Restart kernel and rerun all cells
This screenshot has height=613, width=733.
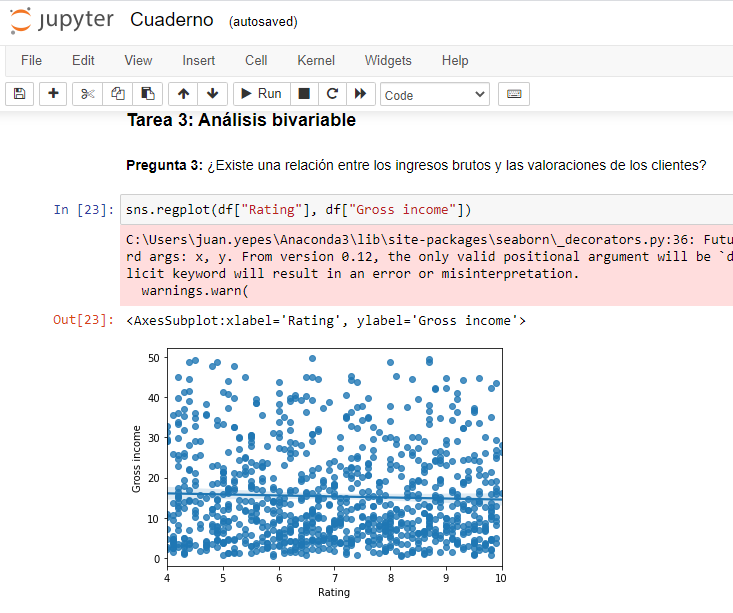pyautogui.click(x=360, y=94)
